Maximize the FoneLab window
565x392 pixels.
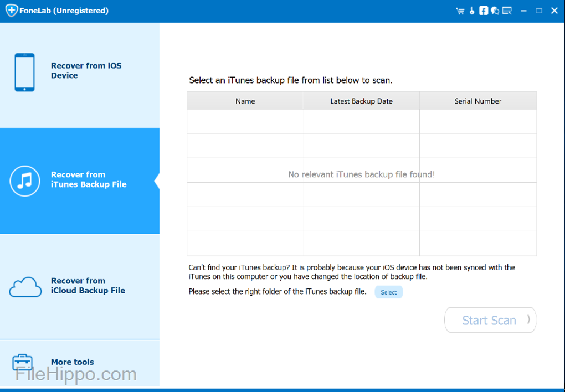click(x=539, y=11)
